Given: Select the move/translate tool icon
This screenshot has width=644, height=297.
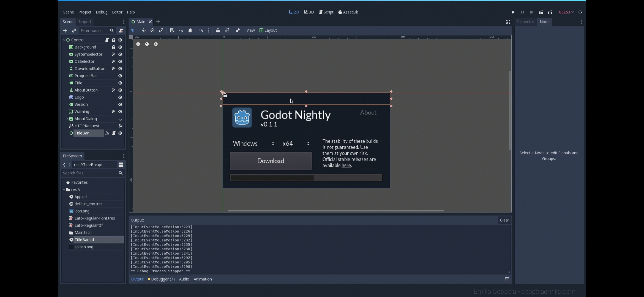Looking at the screenshot, I should (x=143, y=30).
